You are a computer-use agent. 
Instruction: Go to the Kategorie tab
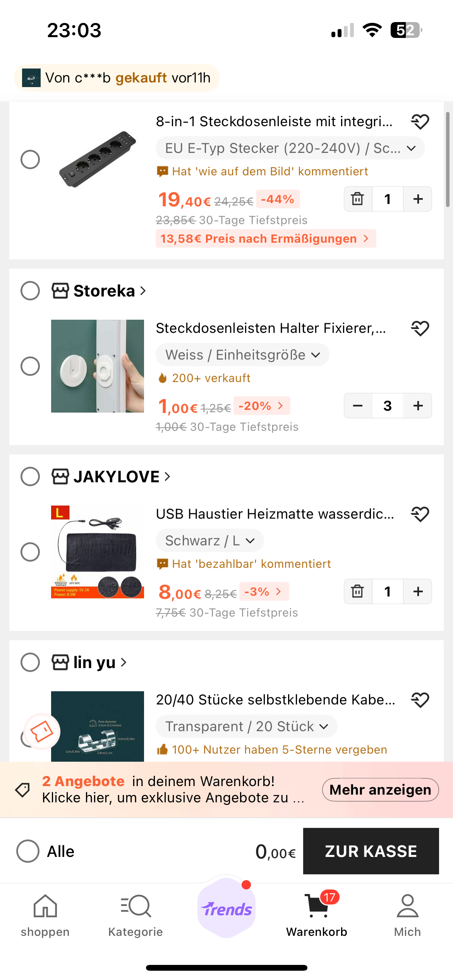136,915
